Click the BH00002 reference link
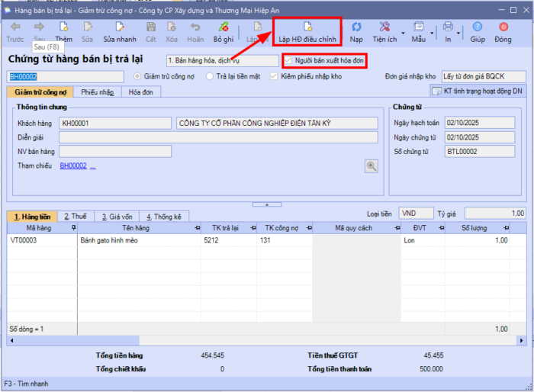The width and height of the screenshot is (534, 392). coord(73,165)
